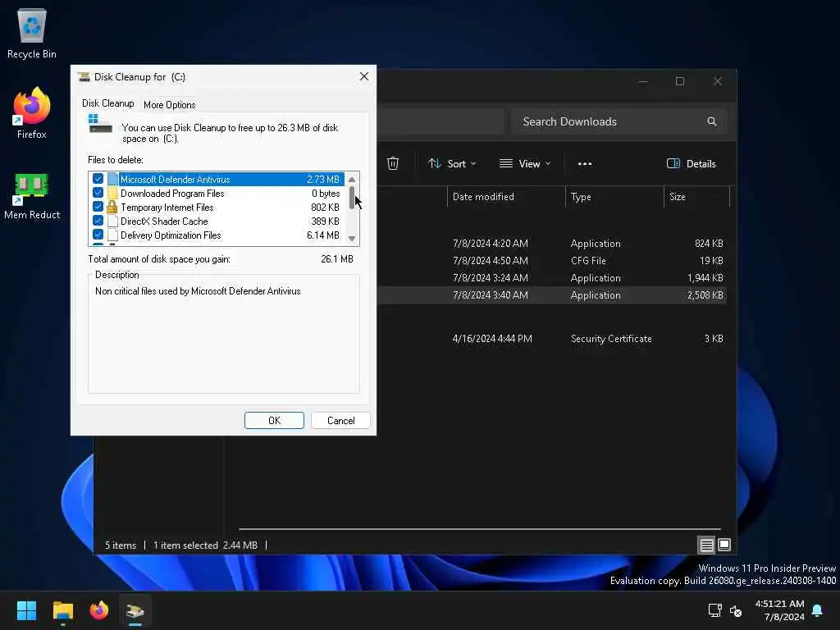Click the Downloaded Program Files folder icon
This screenshot has width=840, height=630.
click(x=112, y=194)
